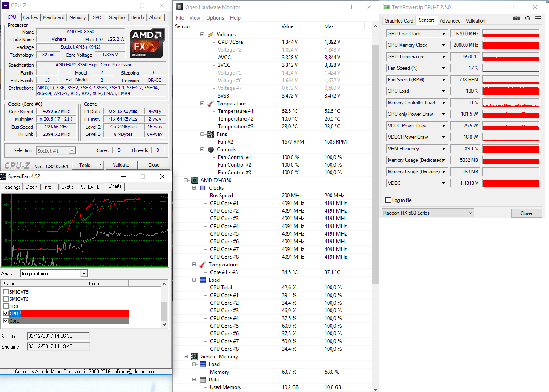
Task: Click the Generic Memory chip icon
Action: tap(195, 357)
